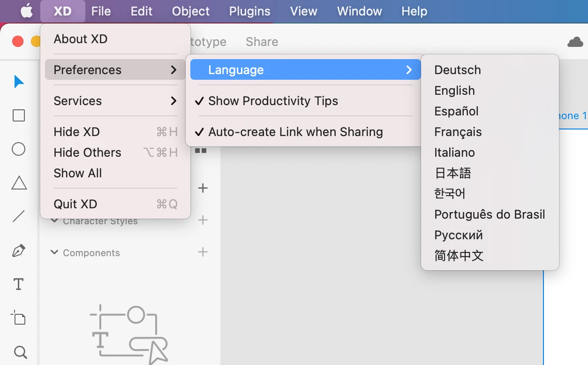Select the Artboard tool
The image size is (588, 365).
tap(19, 318)
